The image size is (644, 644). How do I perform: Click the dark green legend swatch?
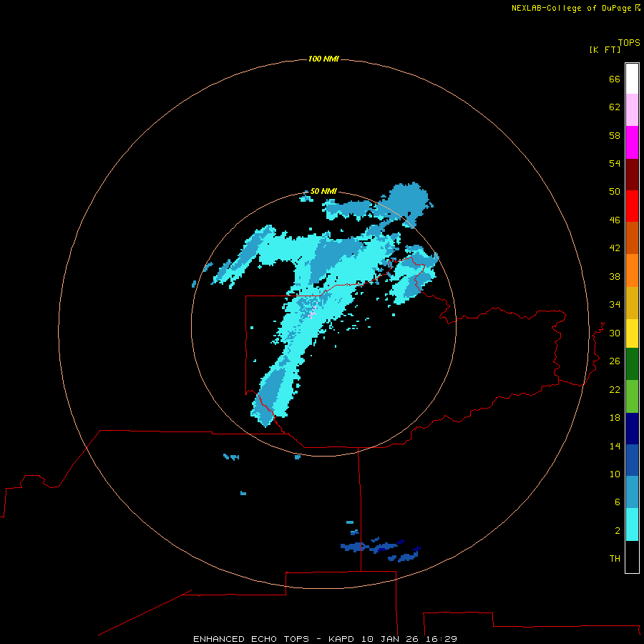pos(632,364)
